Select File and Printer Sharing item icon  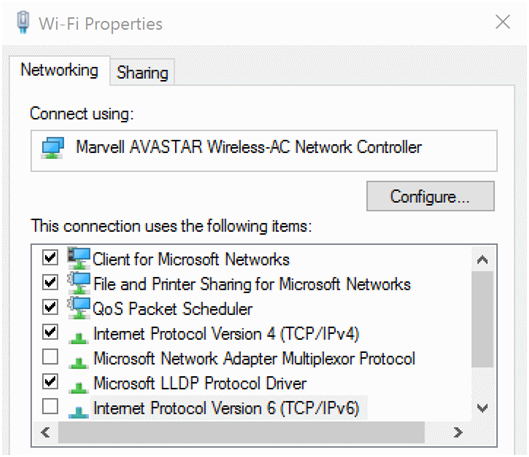coord(79,283)
